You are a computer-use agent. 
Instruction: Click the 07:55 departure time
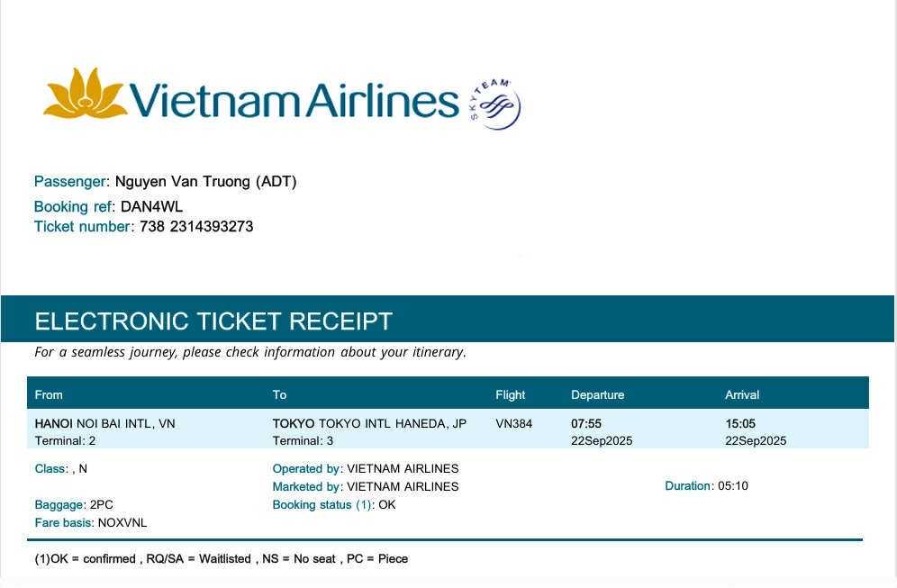[x=586, y=423]
